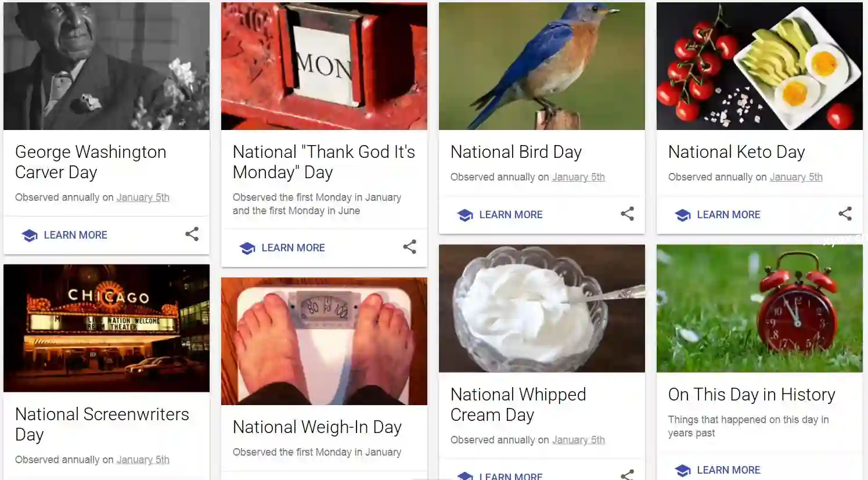This screenshot has height=480, width=868.
Task: Click graduation cap icon on This Day in History card
Action: [x=683, y=470]
